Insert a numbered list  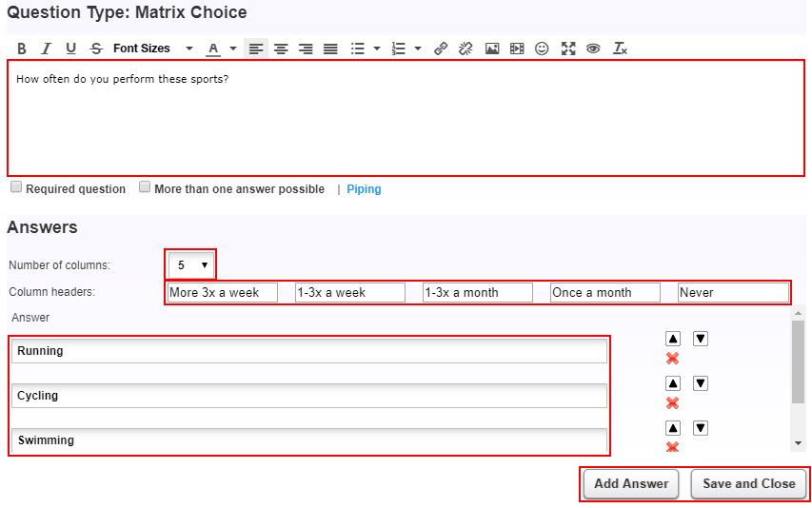(398, 49)
